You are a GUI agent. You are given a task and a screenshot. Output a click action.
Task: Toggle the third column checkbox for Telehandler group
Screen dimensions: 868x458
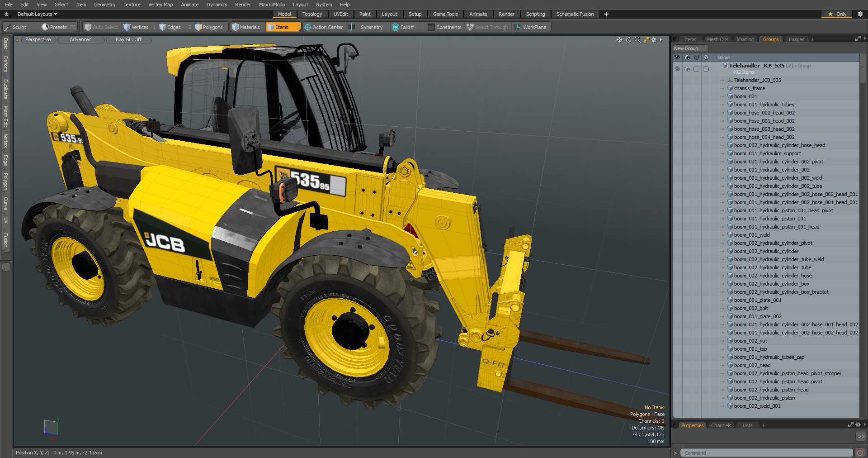tap(697, 69)
